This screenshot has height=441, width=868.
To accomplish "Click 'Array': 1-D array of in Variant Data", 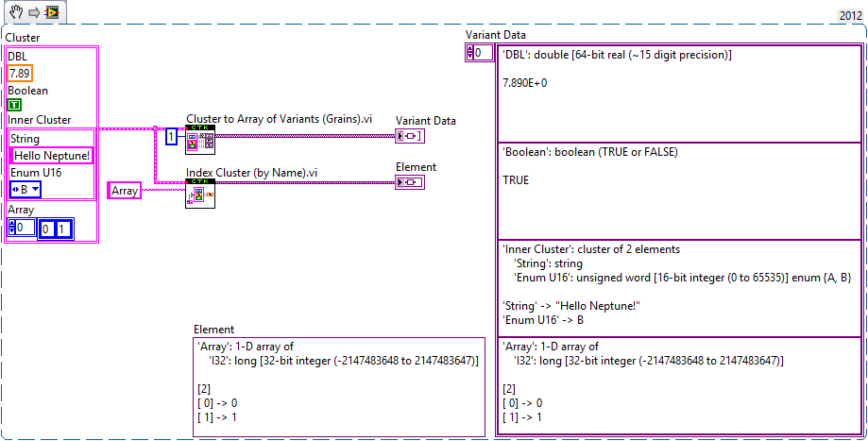I will [x=551, y=347].
